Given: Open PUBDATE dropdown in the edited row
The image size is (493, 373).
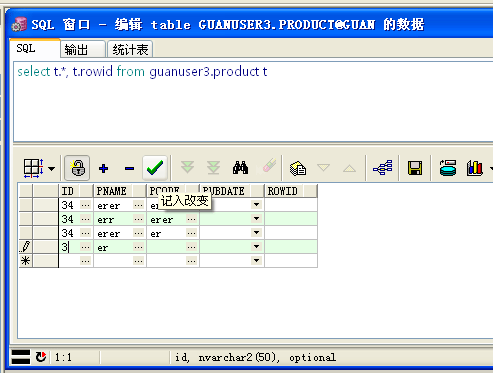Looking at the screenshot, I should pos(257,247).
